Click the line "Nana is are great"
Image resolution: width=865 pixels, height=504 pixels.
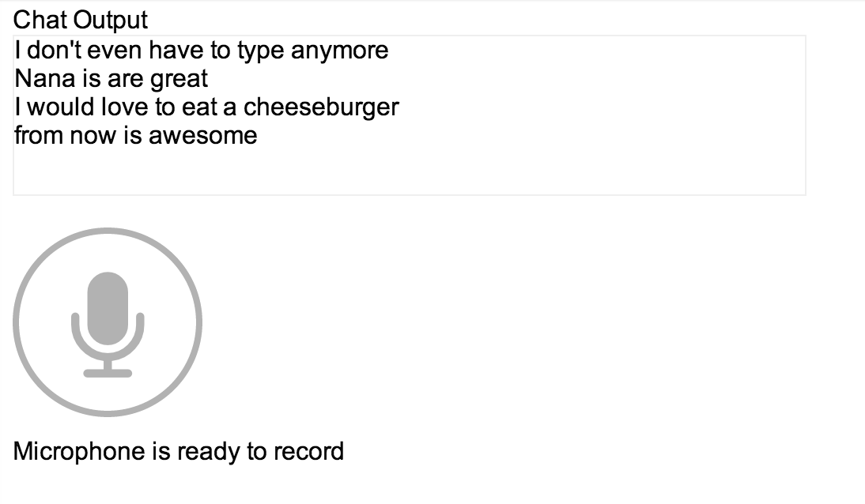point(111,78)
